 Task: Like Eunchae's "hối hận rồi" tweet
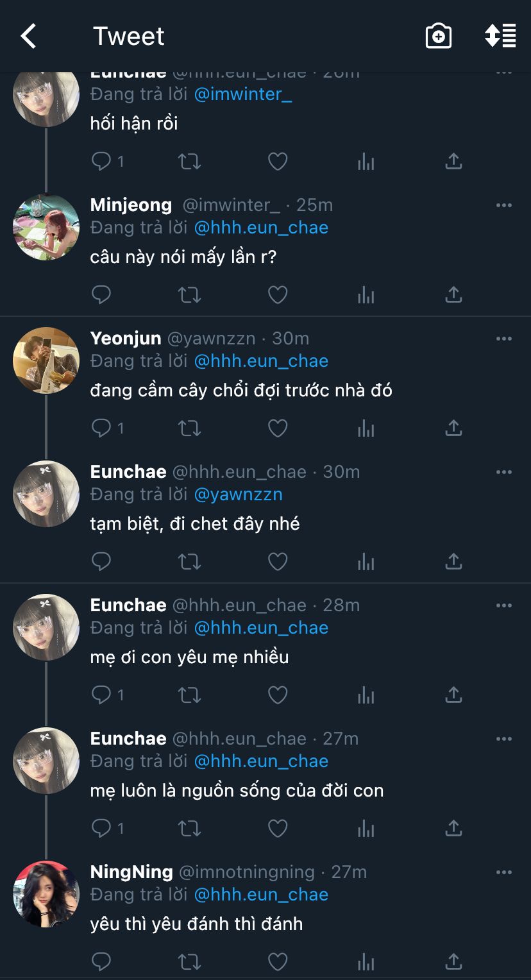pyautogui.click(x=277, y=161)
